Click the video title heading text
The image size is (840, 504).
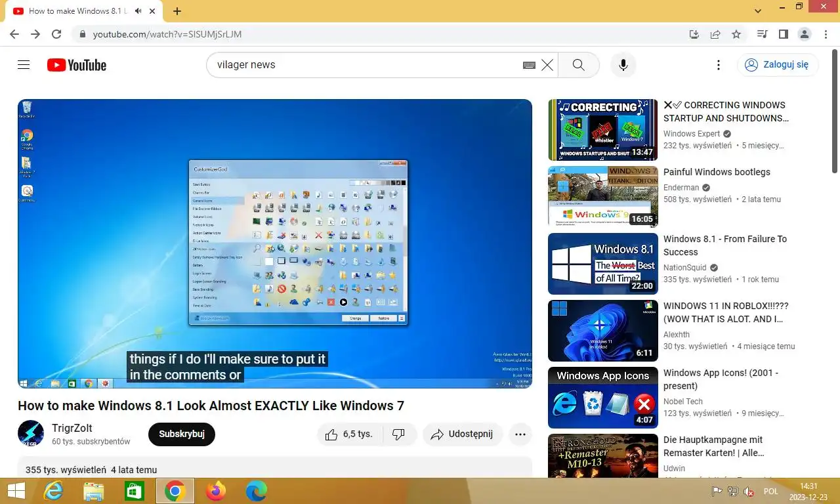211,406
